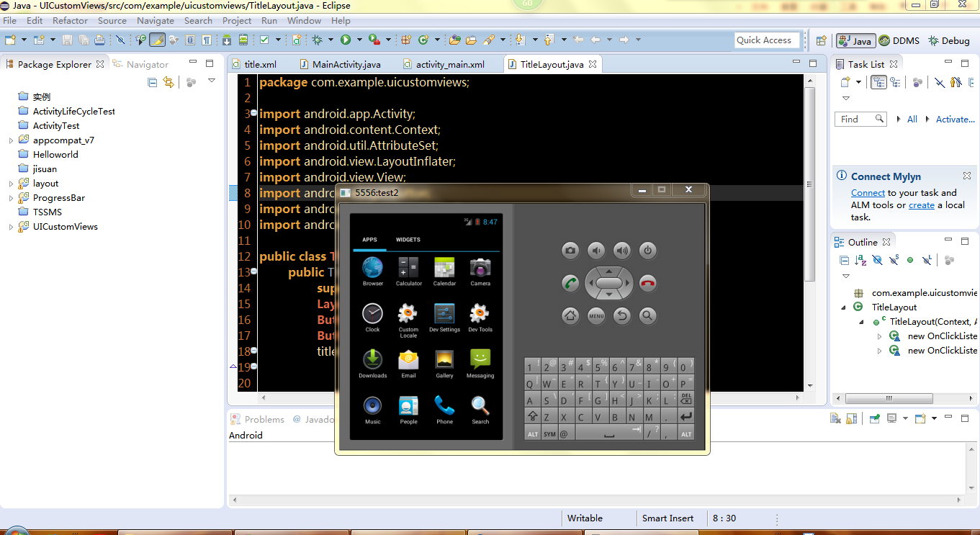Screen dimensions: 980x535
Task: Click the Sort icon in Outline view
Action: click(x=860, y=260)
